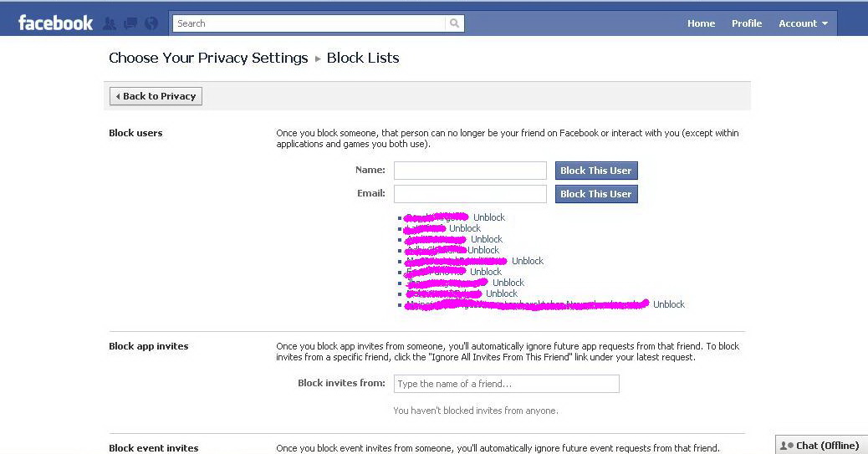Screen dimensions: 868x454
Task: Click the Block event invites label
Action: pyautogui.click(x=153, y=448)
